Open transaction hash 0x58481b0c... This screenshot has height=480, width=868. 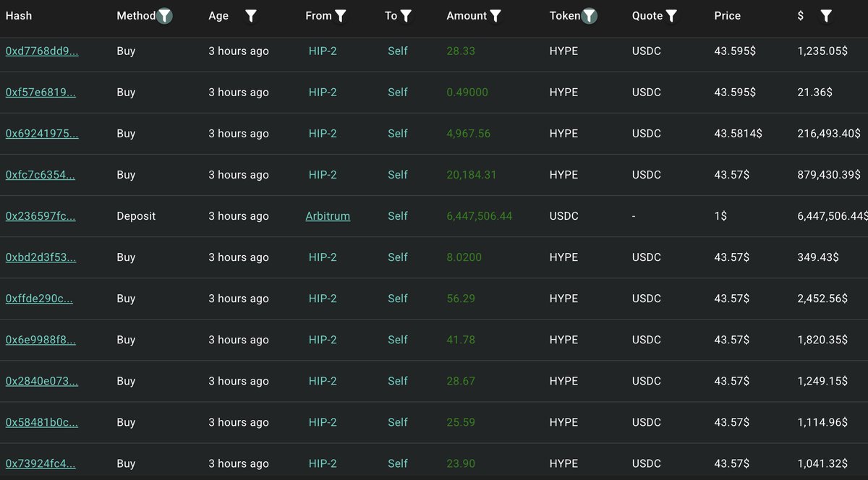pyautogui.click(x=42, y=422)
